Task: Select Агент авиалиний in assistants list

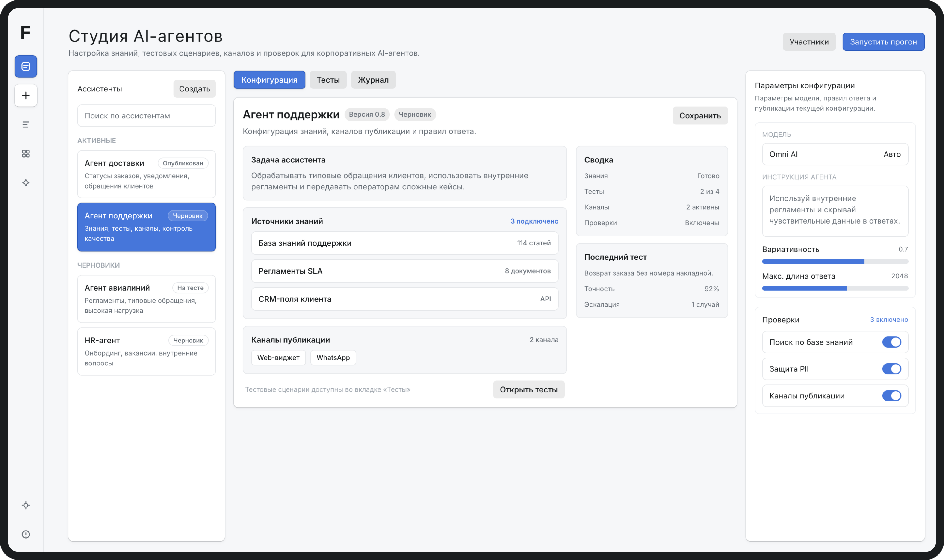Action: pos(146,298)
